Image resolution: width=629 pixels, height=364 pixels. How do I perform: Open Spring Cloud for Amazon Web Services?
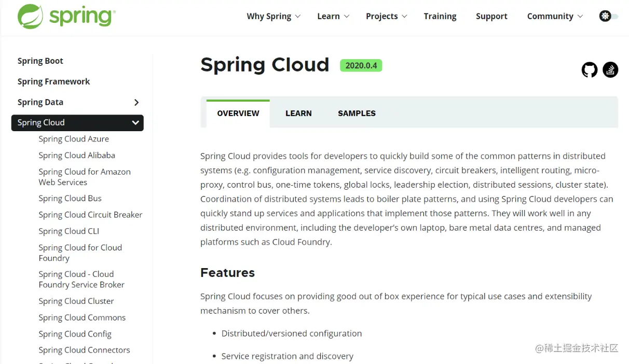(85, 177)
